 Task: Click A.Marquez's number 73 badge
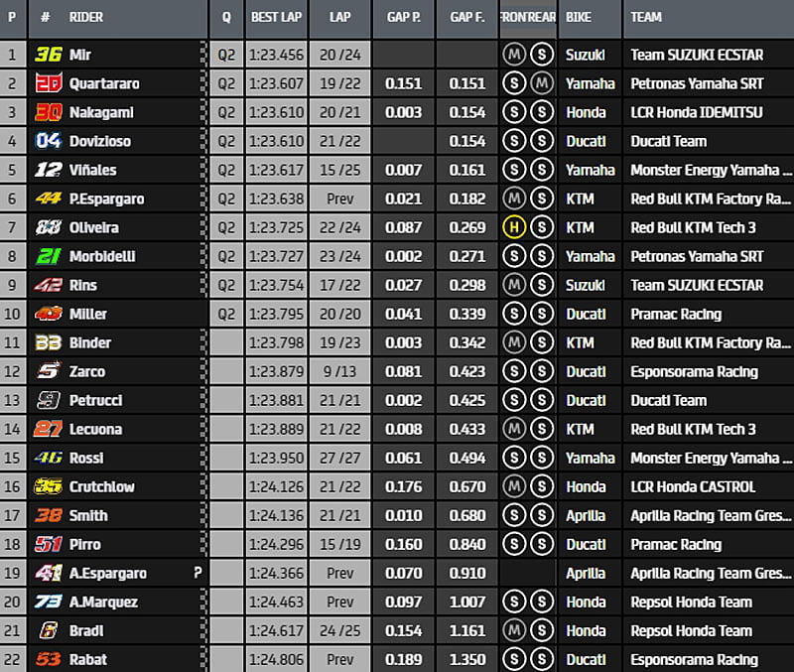(x=48, y=602)
